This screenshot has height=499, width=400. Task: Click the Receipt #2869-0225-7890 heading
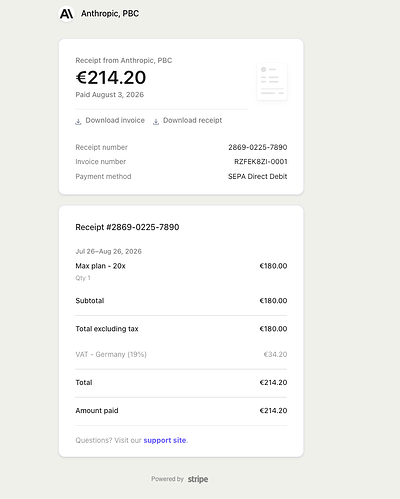point(127,227)
